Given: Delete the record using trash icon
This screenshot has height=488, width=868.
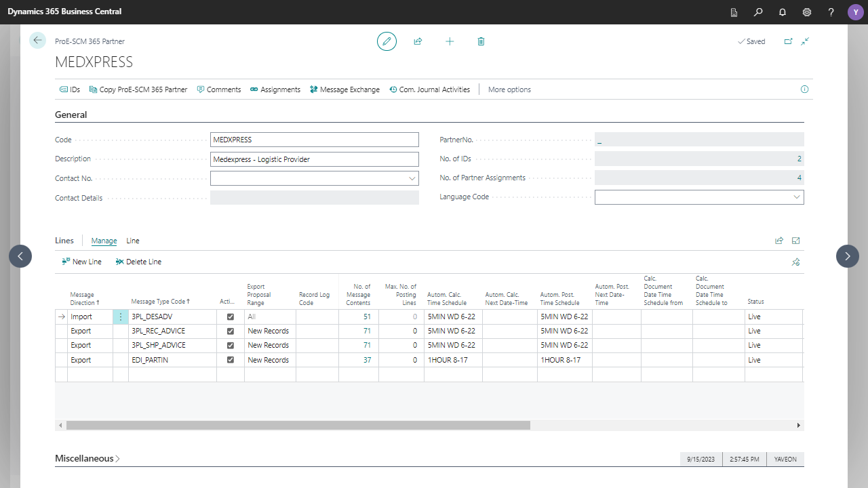Looking at the screenshot, I should coord(481,41).
